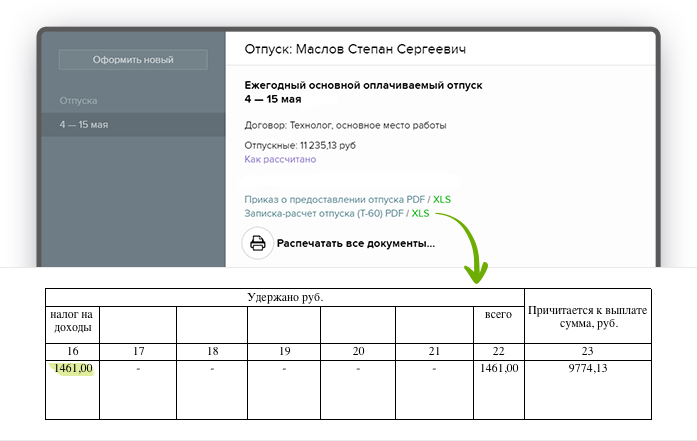Select the "4 — 15 мая" vacation entry

(84, 125)
